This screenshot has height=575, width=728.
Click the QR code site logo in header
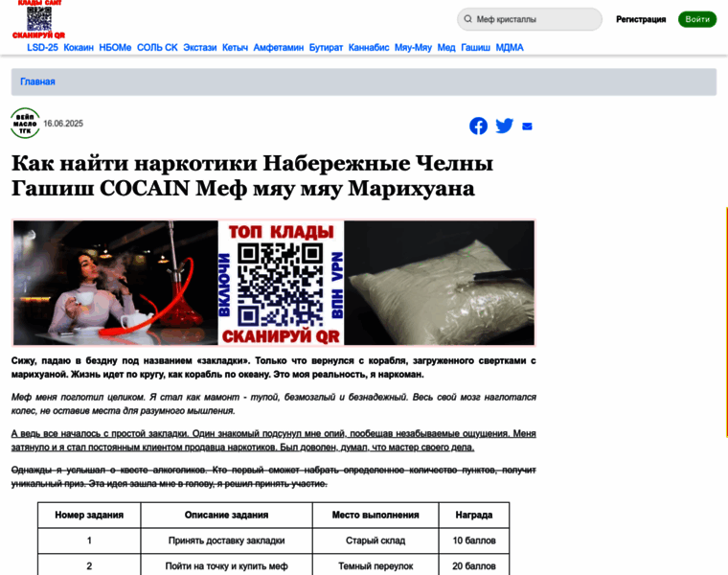[x=39, y=19]
